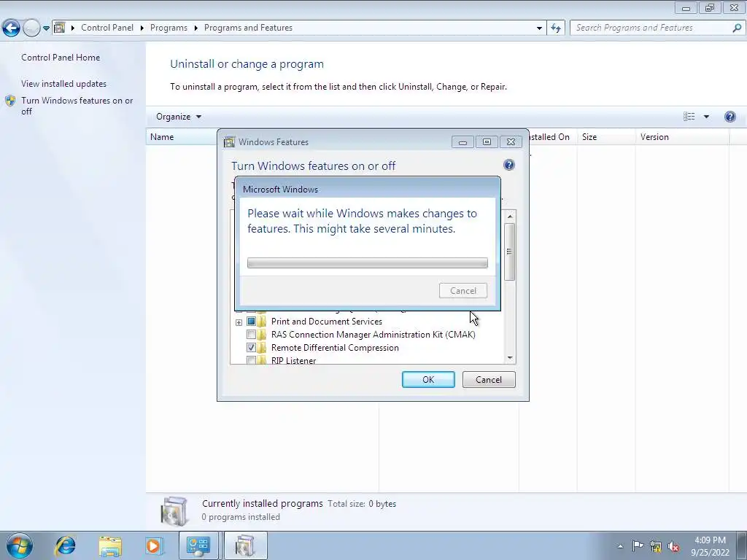Open Windows Explorer from taskbar
Screen dimensions: 747x560
tap(110, 545)
